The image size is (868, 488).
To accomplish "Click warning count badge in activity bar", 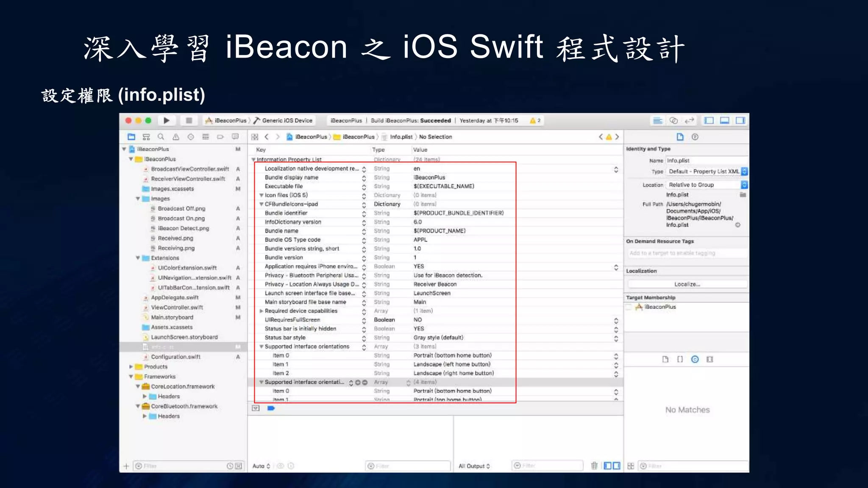I will [x=535, y=121].
